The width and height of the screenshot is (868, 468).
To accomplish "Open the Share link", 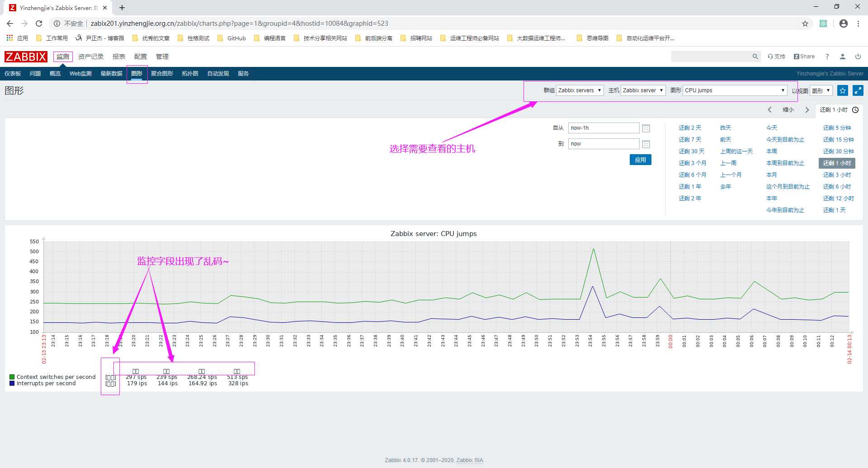I will (804, 57).
